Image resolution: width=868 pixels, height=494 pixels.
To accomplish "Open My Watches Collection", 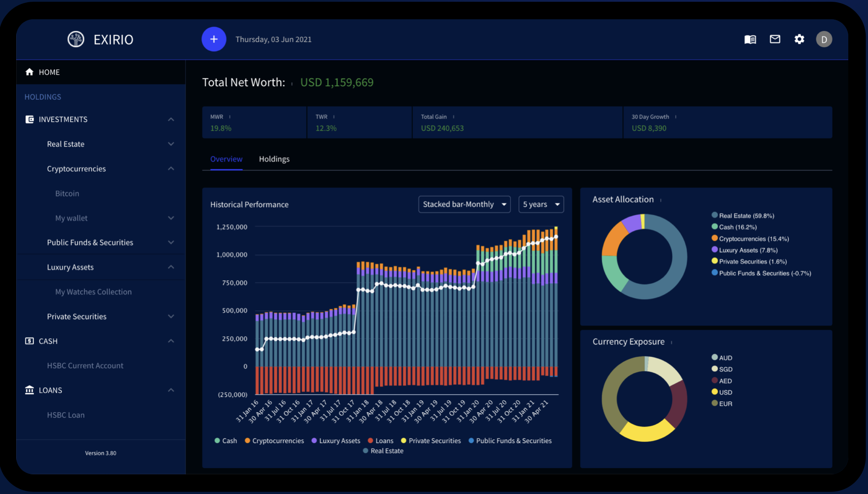I will (93, 292).
